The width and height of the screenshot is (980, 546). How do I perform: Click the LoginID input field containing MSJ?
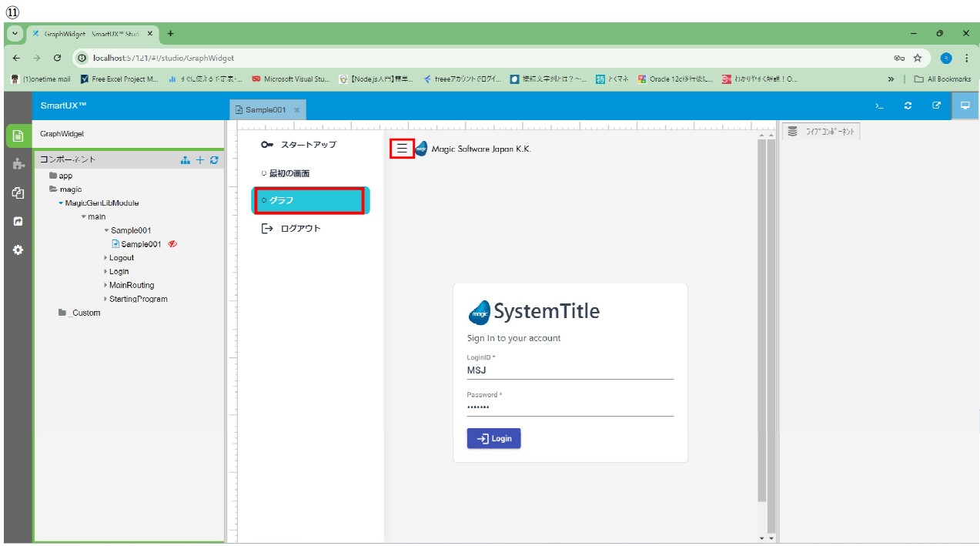click(x=570, y=370)
